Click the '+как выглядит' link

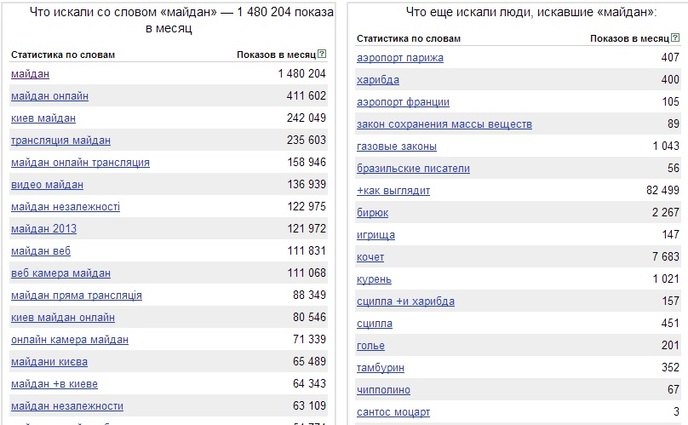click(x=393, y=190)
